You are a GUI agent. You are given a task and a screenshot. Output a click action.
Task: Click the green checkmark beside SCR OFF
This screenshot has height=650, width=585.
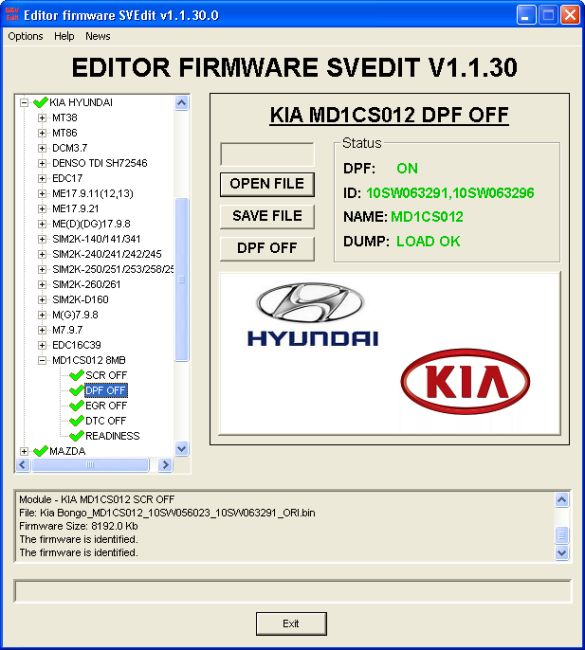tap(77, 375)
